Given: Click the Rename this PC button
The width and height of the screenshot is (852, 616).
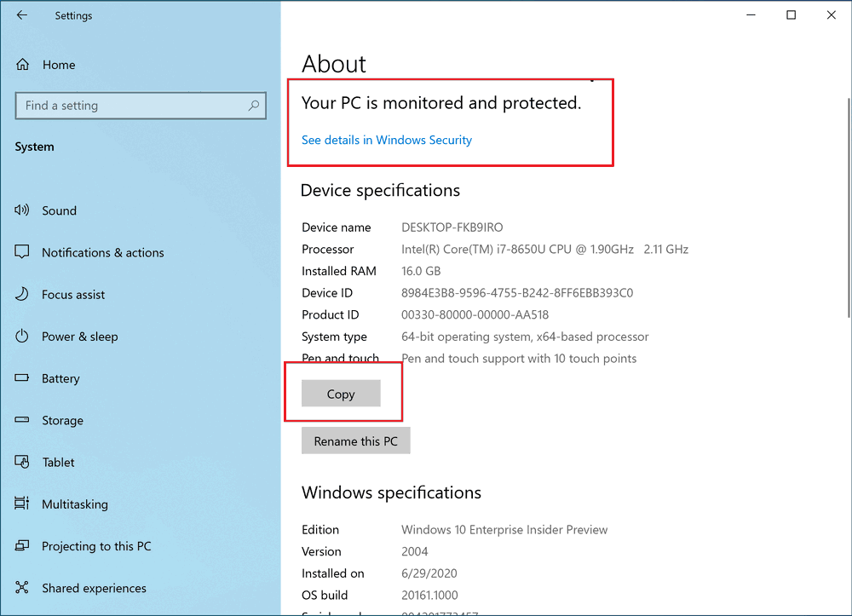Looking at the screenshot, I should tap(356, 441).
